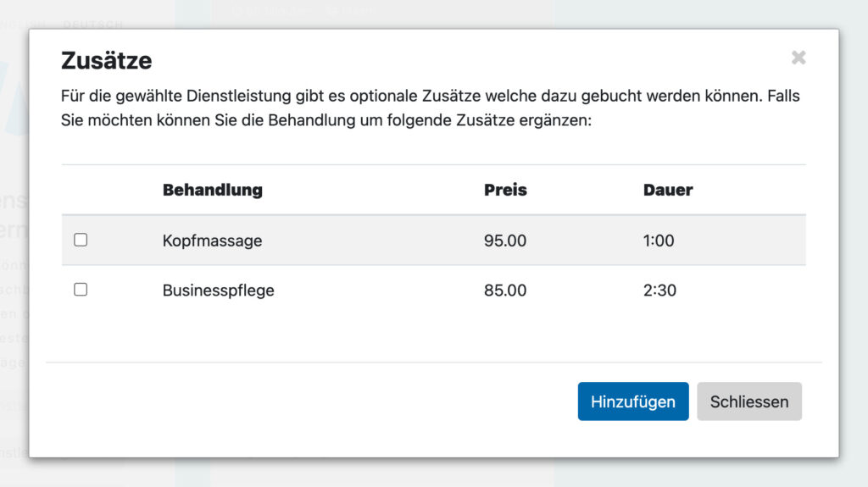Screen dimensions: 868x487
Task: Enable the Businesspflege add-on checkbox
Action: [x=81, y=290]
